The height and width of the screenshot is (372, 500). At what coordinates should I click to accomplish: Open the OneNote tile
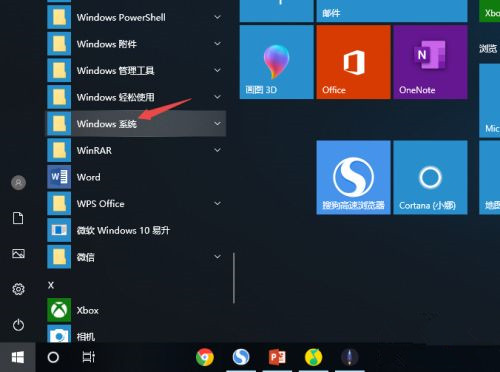[x=430, y=62]
